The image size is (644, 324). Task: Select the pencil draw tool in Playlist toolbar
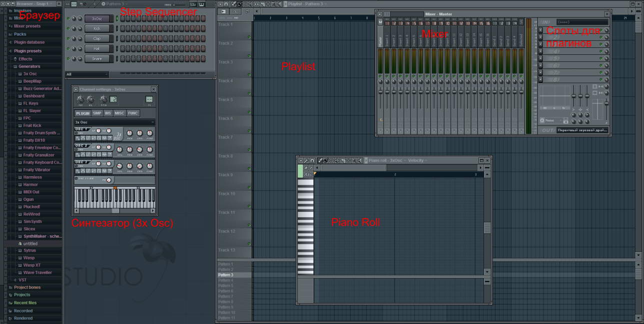(x=234, y=4)
